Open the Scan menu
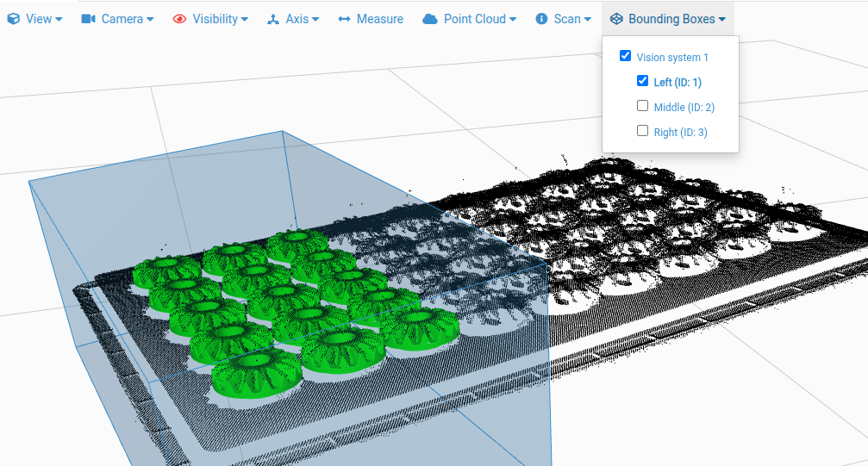Image resolution: width=868 pixels, height=466 pixels. pos(563,19)
